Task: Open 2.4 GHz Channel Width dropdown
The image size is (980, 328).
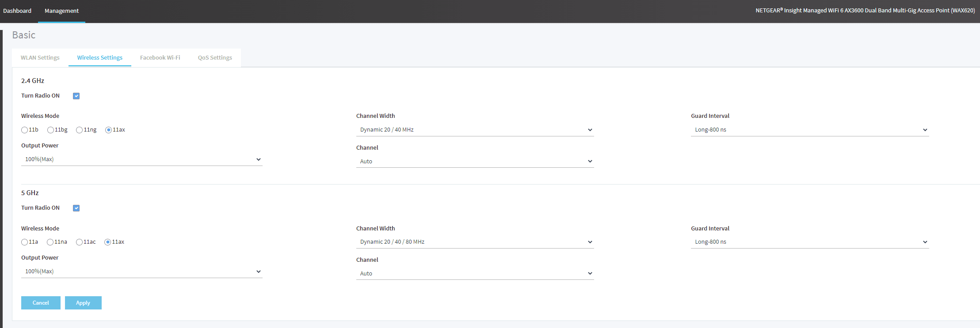Action: click(x=475, y=130)
